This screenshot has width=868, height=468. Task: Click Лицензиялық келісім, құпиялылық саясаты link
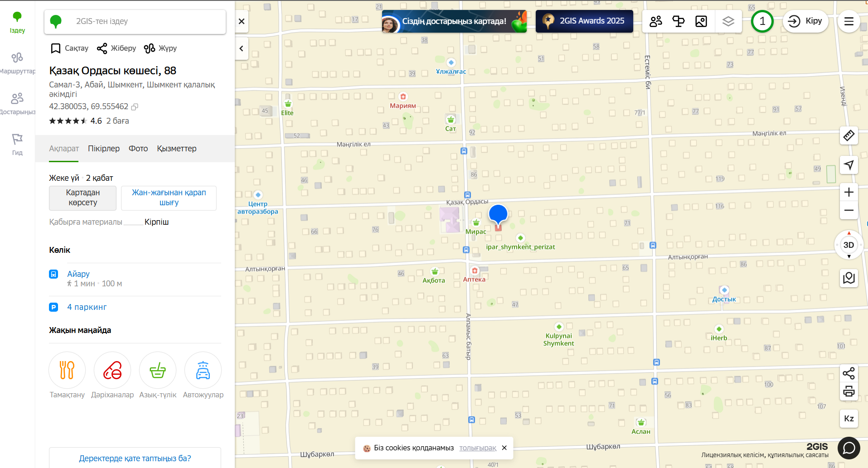[x=765, y=455]
